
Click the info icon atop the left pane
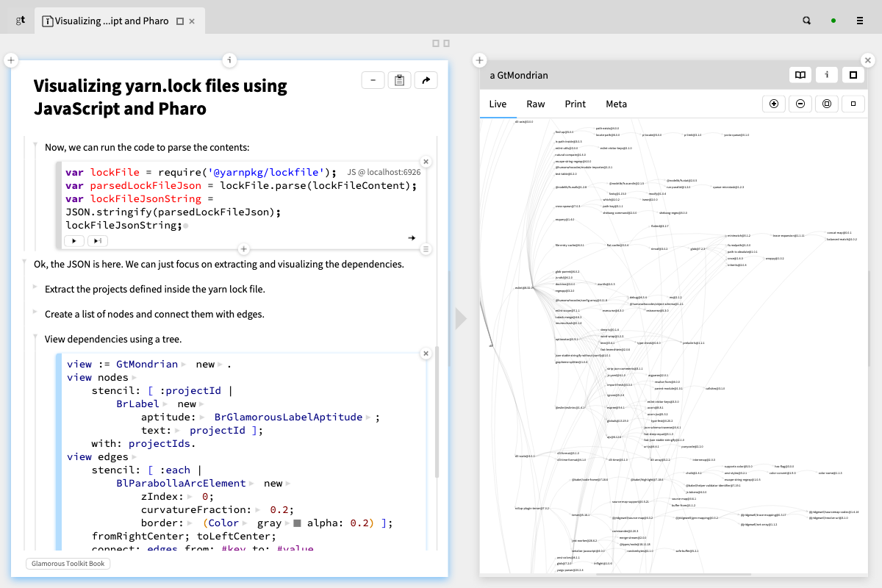(x=229, y=60)
